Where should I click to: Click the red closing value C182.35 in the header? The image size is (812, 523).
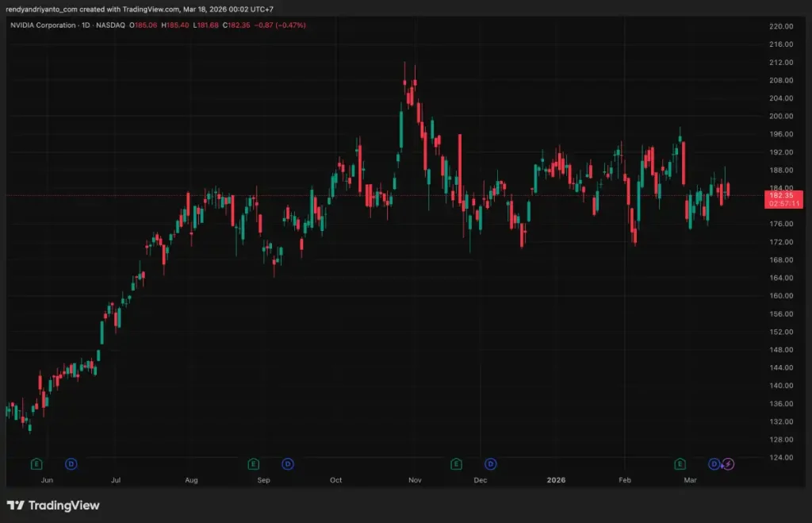point(236,25)
